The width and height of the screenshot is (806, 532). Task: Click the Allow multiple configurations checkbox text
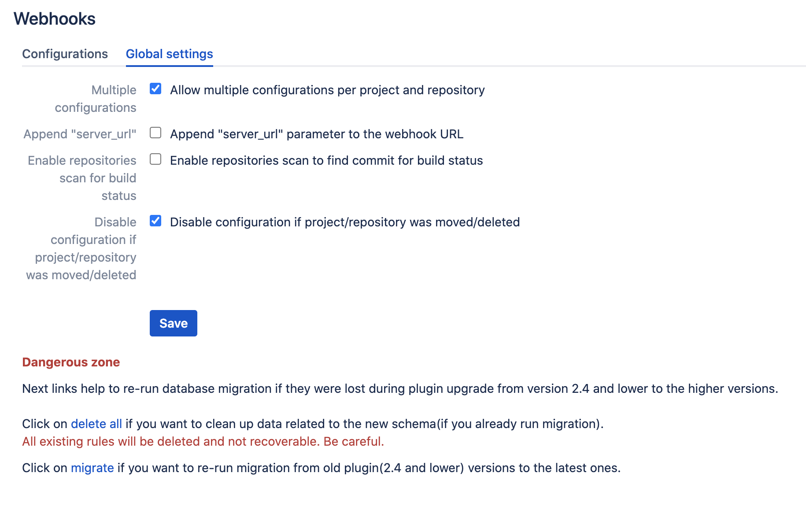pyautogui.click(x=327, y=89)
